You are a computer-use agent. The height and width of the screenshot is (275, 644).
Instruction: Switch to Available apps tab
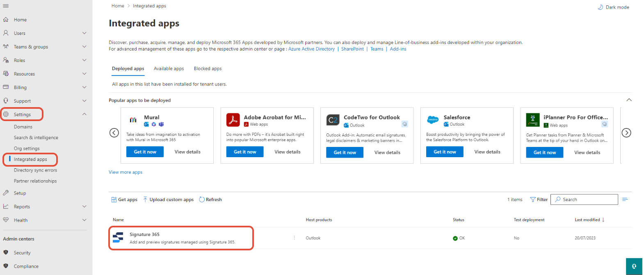click(169, 69)
